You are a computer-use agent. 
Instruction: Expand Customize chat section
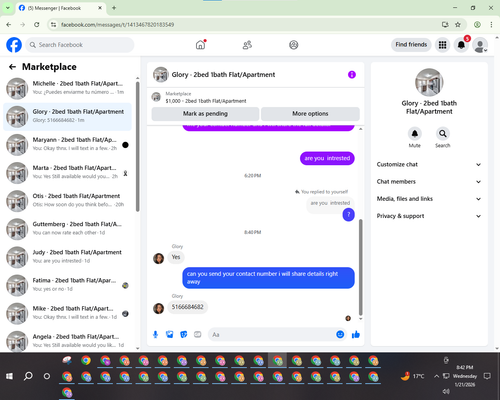[x=429, y=164]
